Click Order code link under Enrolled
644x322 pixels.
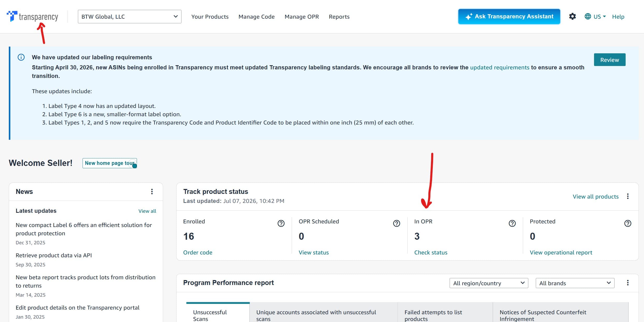click(x=198, y=252)
